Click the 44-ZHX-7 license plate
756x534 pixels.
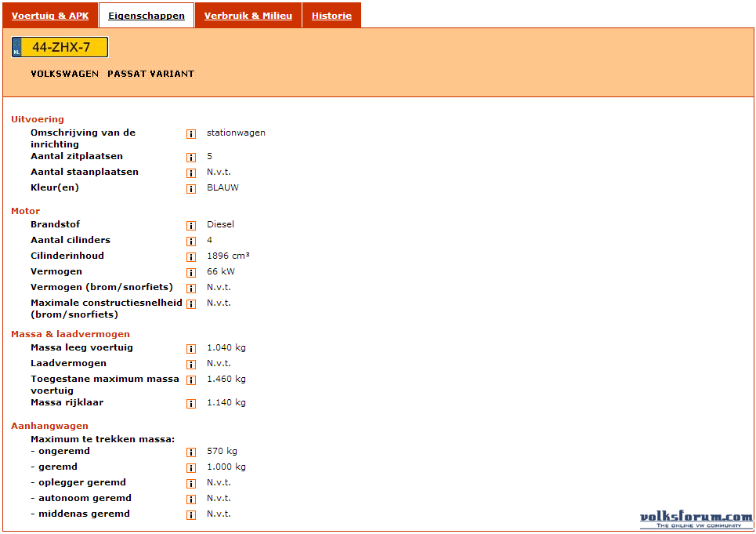(60, 47)
